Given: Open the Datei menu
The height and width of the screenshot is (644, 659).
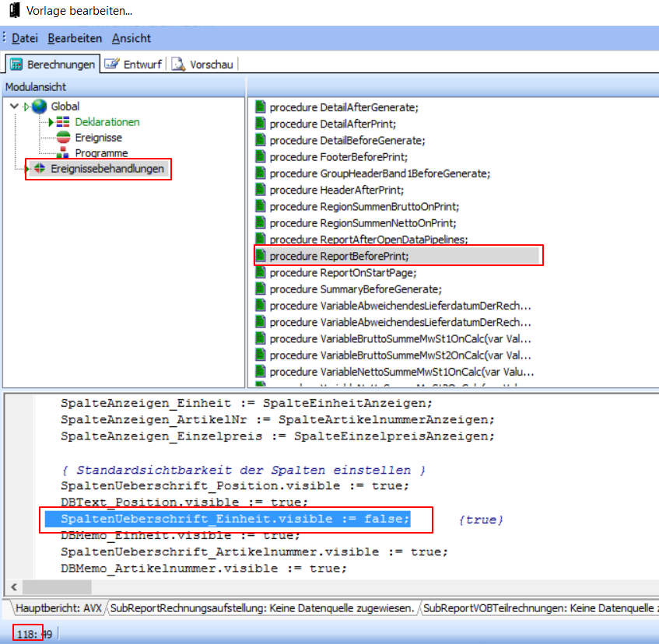Looking at the screenshot, I should click(x=24, y=38).
